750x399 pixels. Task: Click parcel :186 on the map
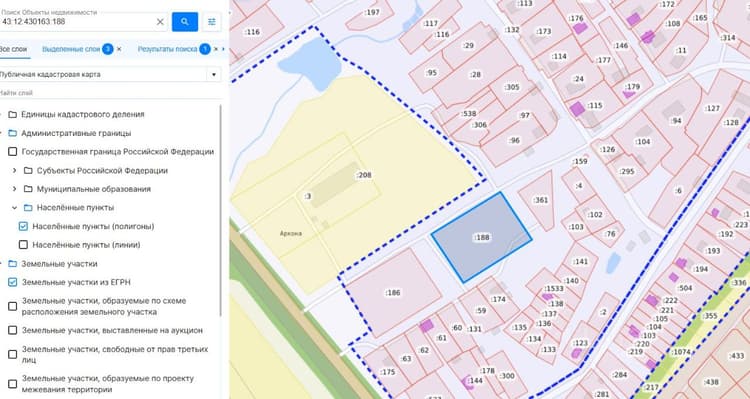point(393,292)
